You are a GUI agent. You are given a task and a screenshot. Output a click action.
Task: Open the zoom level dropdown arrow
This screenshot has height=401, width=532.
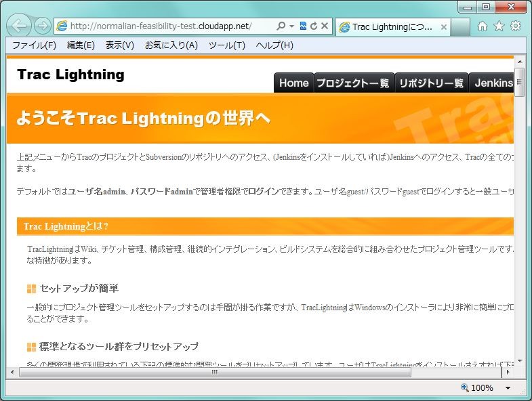[x=508, y=388]
